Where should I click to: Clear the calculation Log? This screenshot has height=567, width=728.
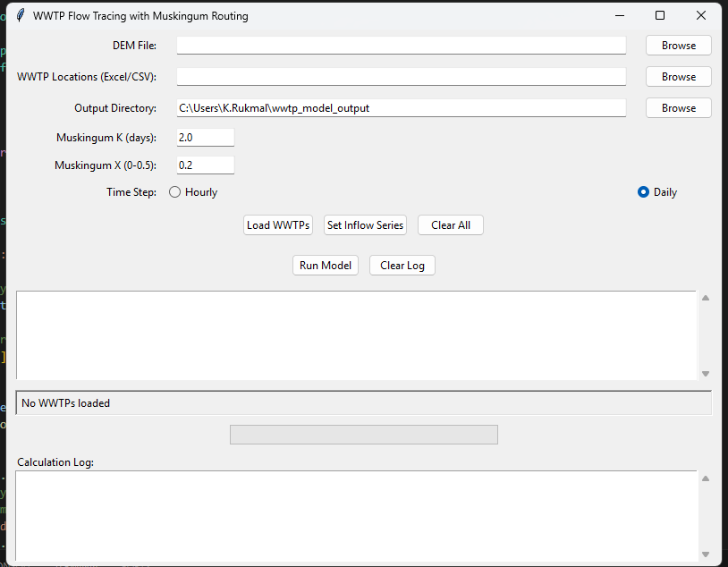click(402, 265)
